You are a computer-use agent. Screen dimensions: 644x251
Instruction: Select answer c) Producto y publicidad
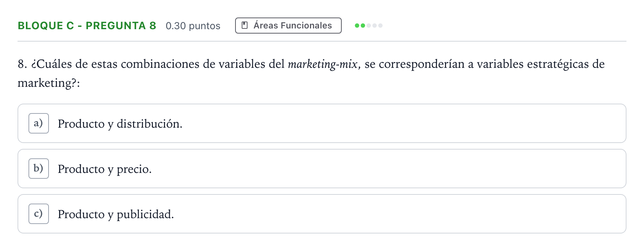pyautogui.click(x=322, y=214)
